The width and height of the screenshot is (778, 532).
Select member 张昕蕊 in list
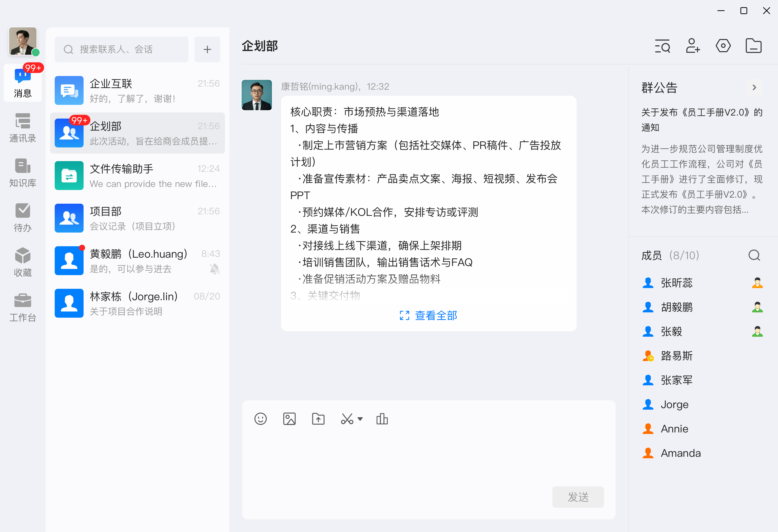click(702, 283)
